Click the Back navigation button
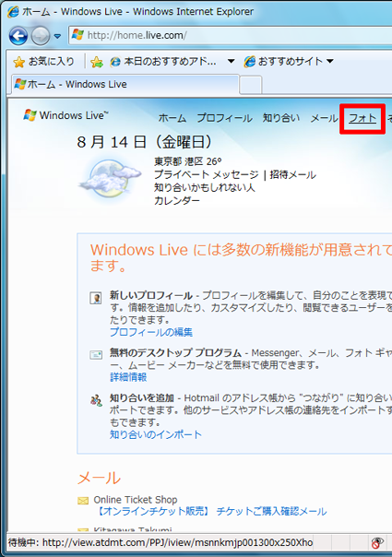Screen dimensions: 392x557 (x=18, y=36)
